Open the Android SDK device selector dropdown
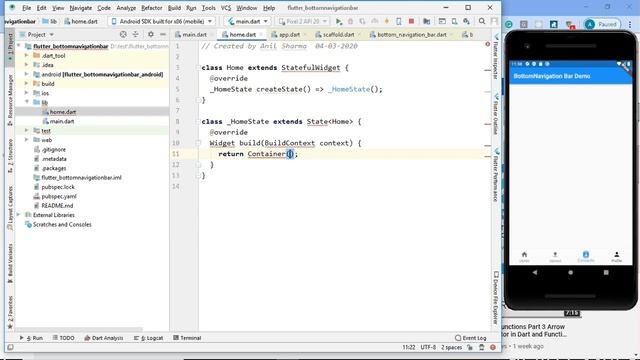 (x=162, y=21)
